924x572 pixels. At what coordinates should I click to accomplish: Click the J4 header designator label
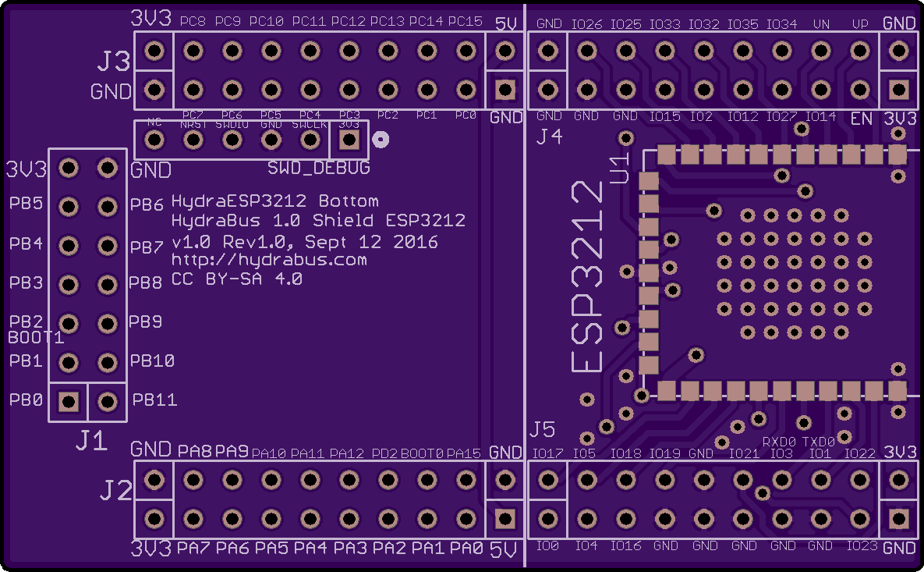click(x=549, y=137)
